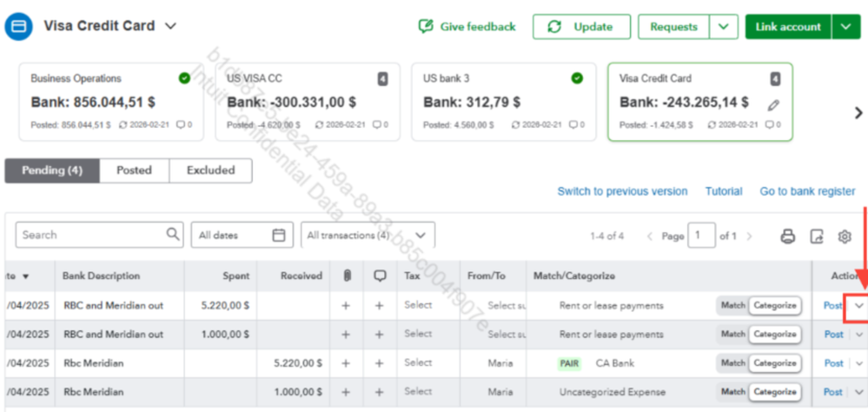The height and width of the screenshot is (412, 868).
Task: Click the Update button
Action: click(581, 27)
